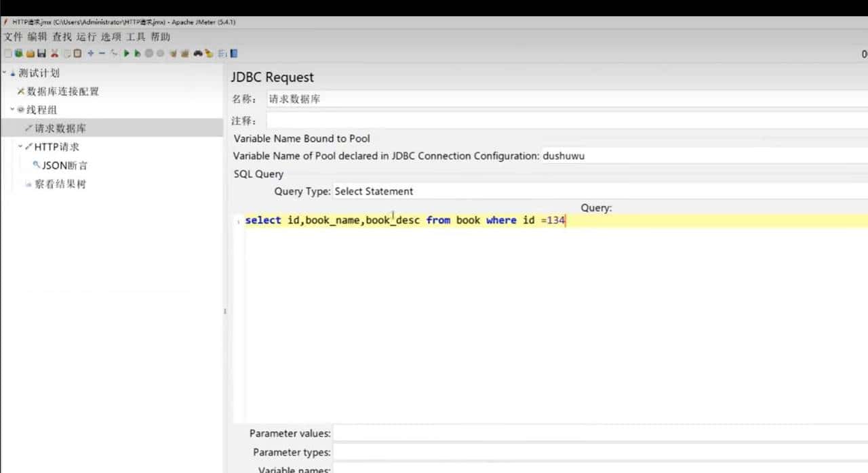Click the binoculars Search toolbar icon
The image size is (868, 473).
(198, 54)
